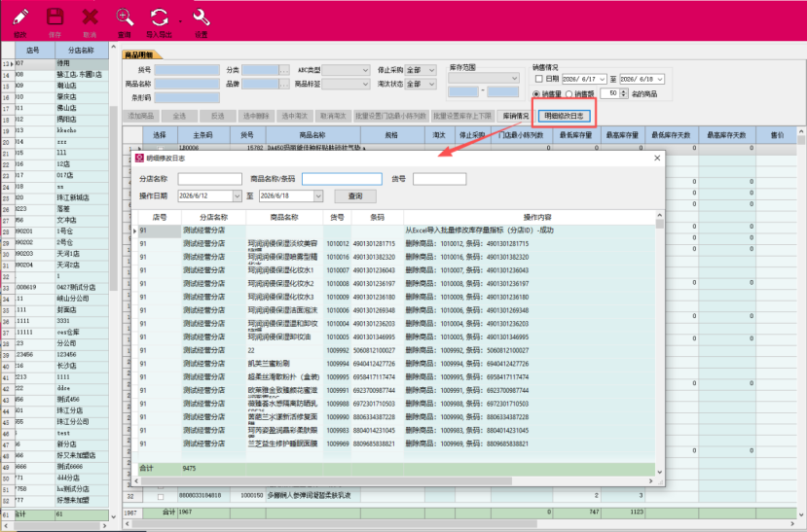Tick the 日期 checkbox under 销售情况

[539, 79]
